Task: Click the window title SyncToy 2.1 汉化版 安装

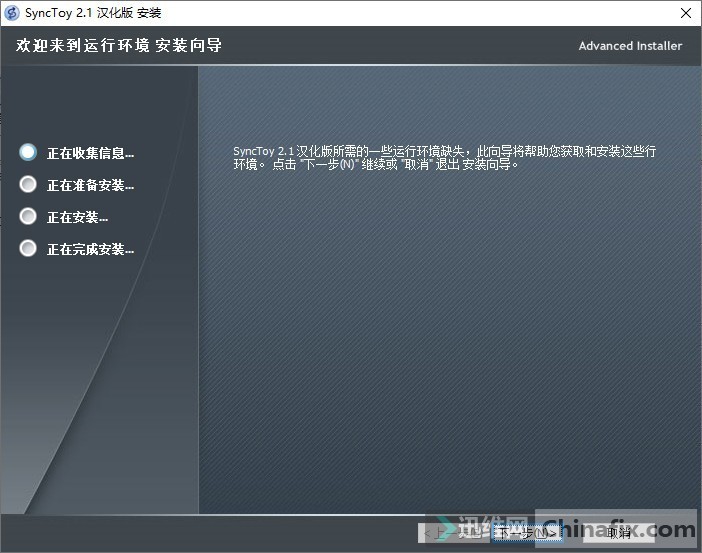Action: (93, 13)
